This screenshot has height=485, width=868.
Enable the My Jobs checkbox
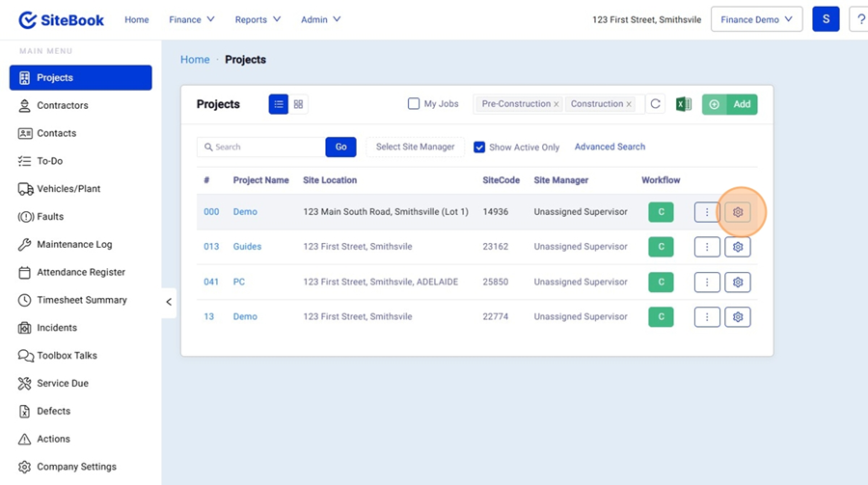(414, 104)
